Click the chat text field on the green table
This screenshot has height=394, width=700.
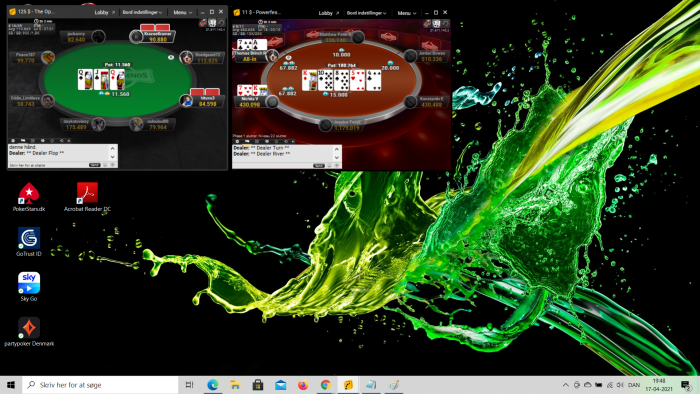tap(48, 165)
